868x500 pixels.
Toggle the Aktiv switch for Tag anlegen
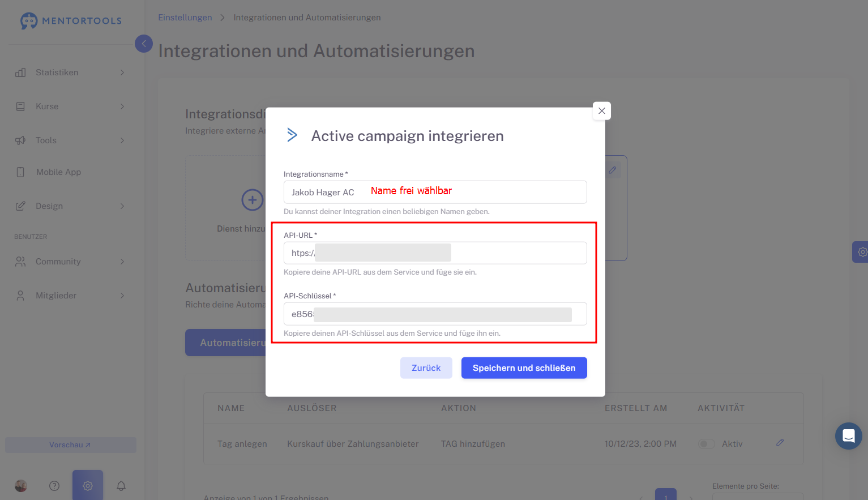707,444
